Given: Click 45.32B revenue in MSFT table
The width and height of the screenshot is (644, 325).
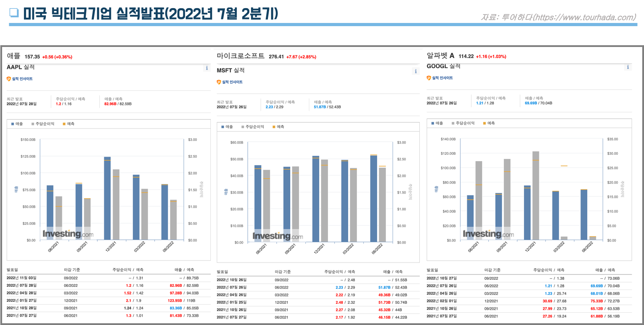Looking at the screenshot, I should (384, 310).
